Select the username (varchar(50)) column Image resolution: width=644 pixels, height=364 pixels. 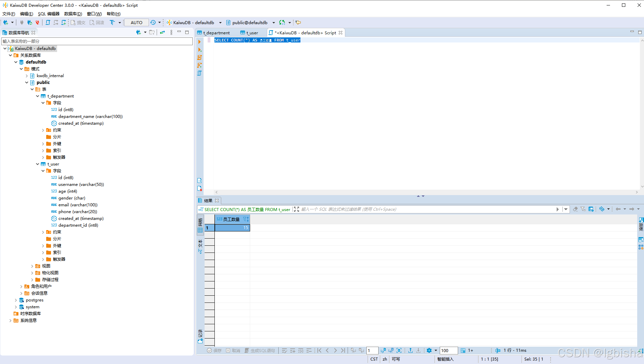pos(81,185)
